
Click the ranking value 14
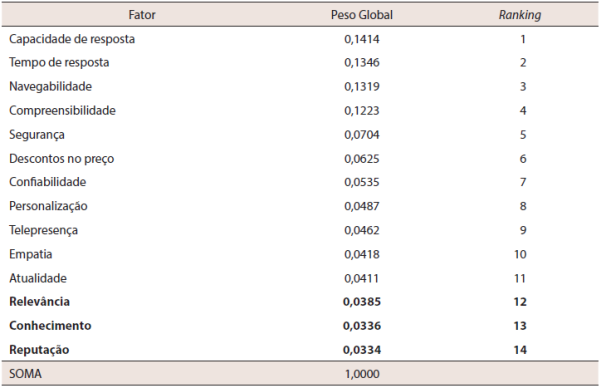pos(520,350)
